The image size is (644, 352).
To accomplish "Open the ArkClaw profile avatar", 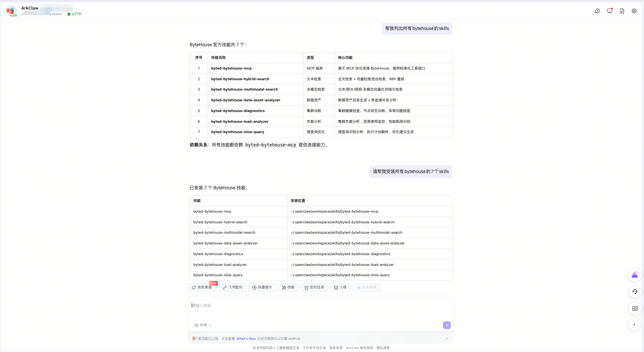I will pos(11,11).
